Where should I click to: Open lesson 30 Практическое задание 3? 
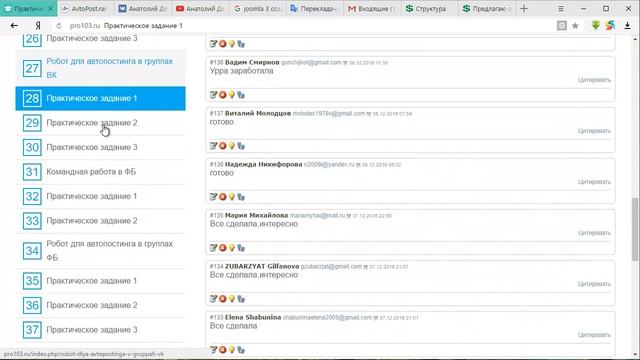click(x=100, y=147)
